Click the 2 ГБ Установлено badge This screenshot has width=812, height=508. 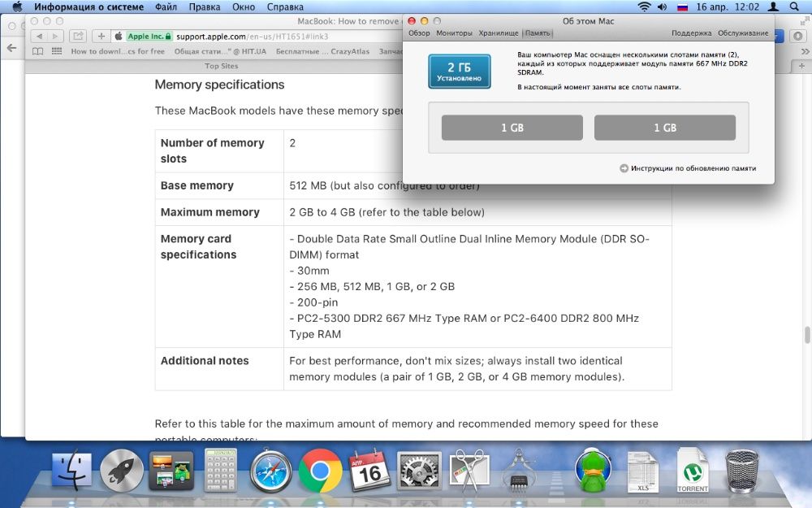[x=460, y=72]
